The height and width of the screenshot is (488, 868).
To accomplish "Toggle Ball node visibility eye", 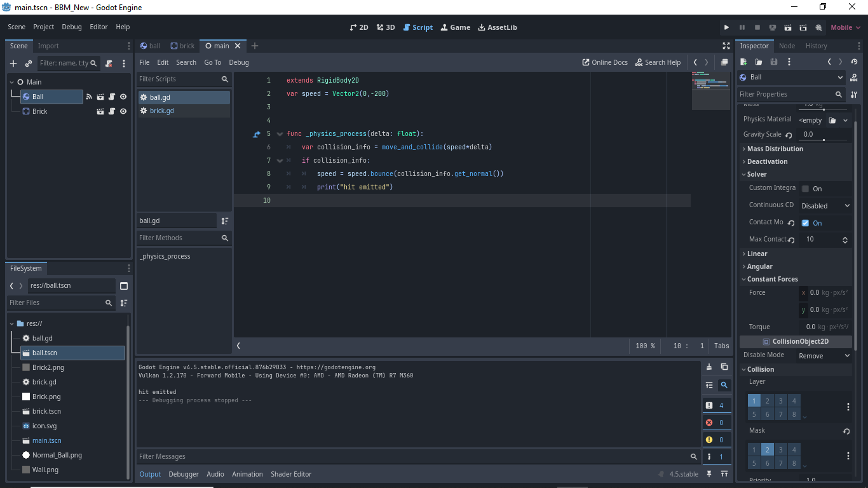I will click(123, 97).
